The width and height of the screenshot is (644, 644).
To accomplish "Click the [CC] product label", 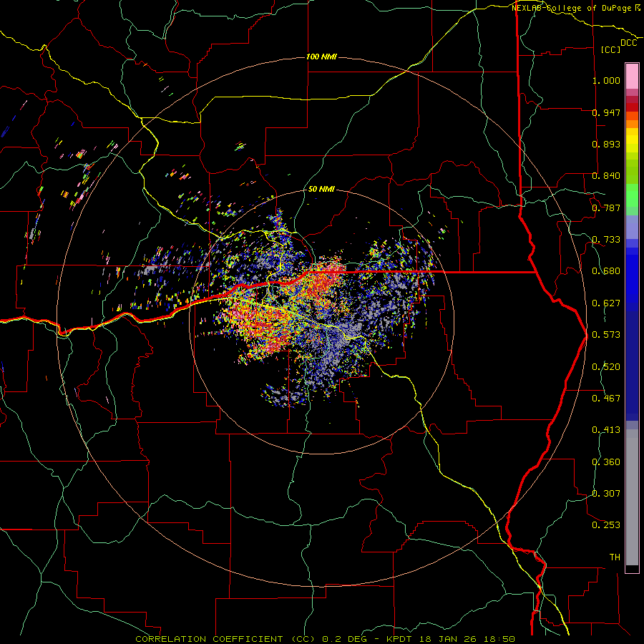I will [611, 49].
